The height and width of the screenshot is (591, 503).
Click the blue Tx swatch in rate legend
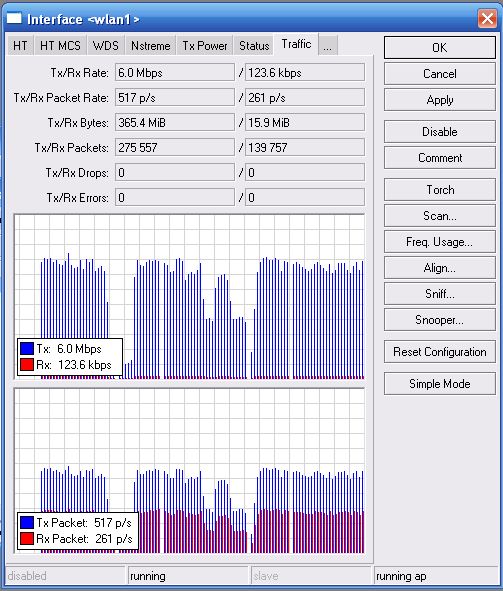point(27,348)
